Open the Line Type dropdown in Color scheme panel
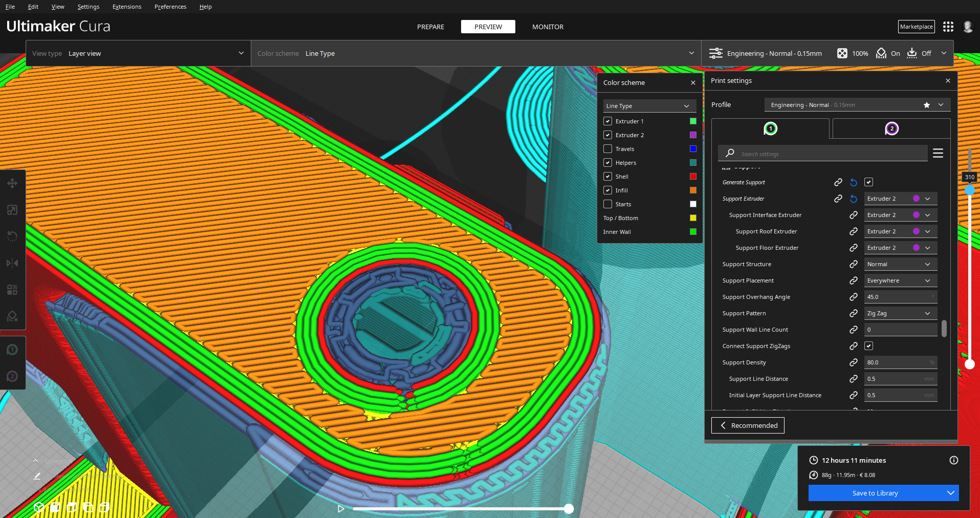 coord(649,106)
